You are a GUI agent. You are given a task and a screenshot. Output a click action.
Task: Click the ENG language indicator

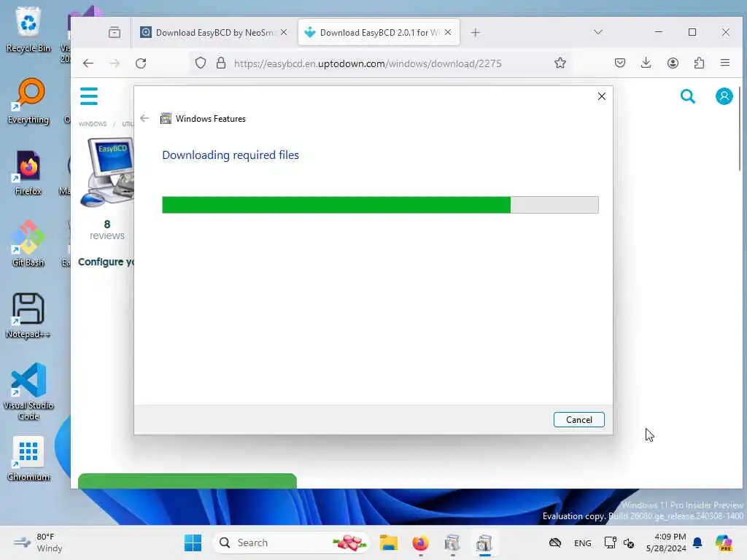(x=583, y=542)
